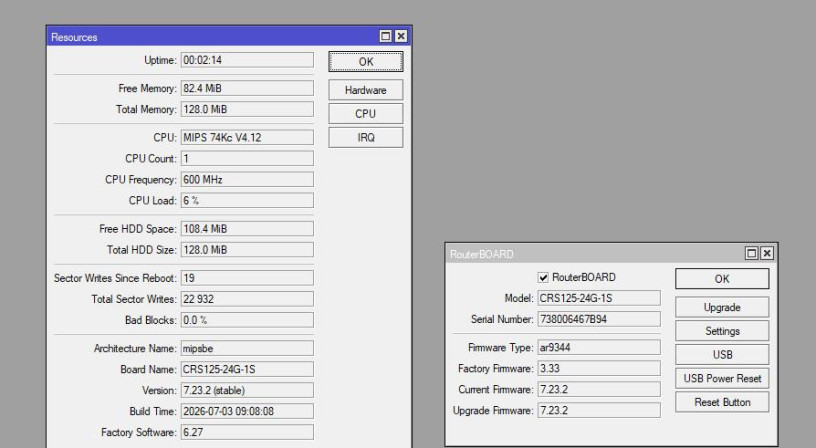816x448 pixels.
Task: Select the Uptime field showing 00:02:14
Action: coord(247,60)
